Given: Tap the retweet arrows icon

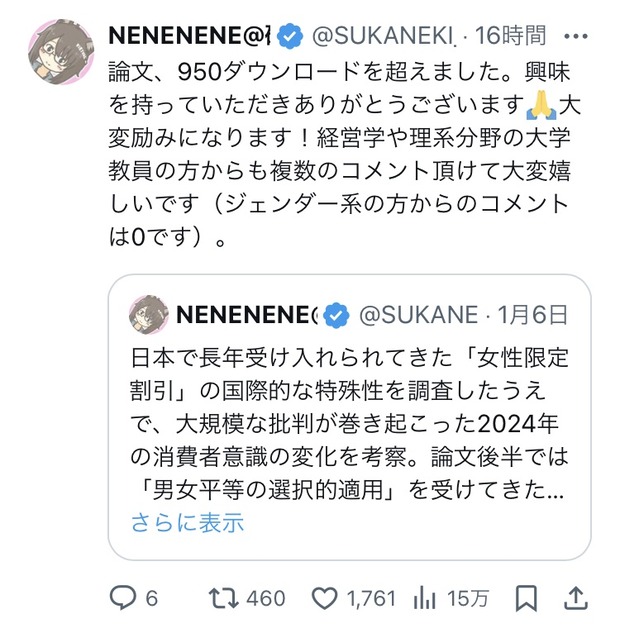Looking at the screenshot, I should click(223, 598).
